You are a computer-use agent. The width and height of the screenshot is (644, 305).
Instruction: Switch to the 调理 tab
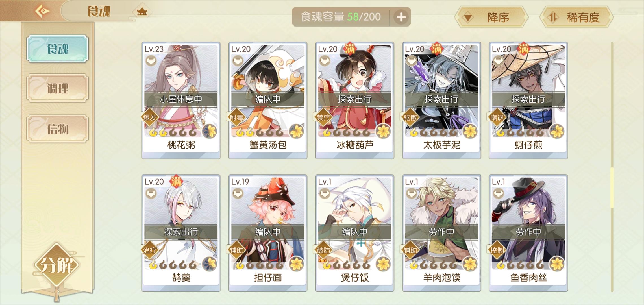pyautogui.click(x=58, y=88)
